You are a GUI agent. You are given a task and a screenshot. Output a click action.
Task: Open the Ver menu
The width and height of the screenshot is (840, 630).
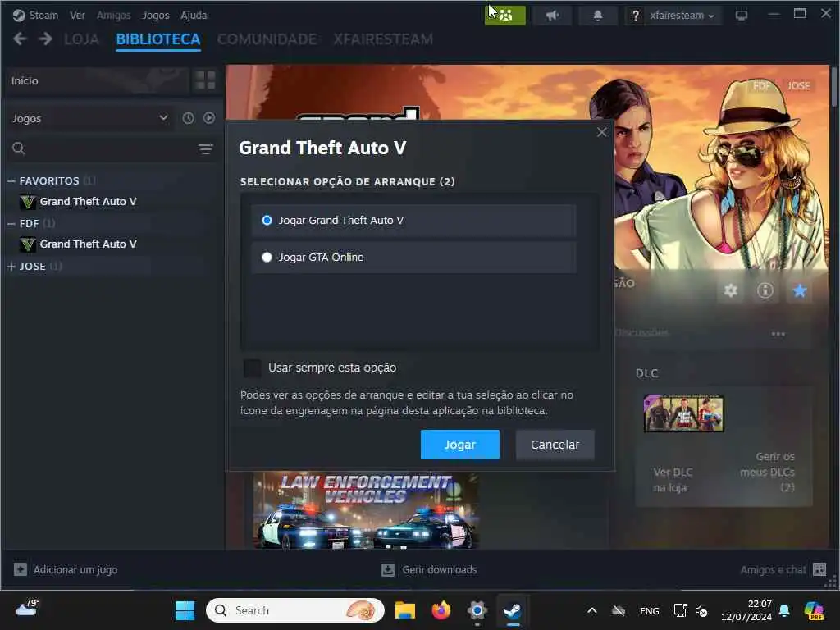pos(77,15)
